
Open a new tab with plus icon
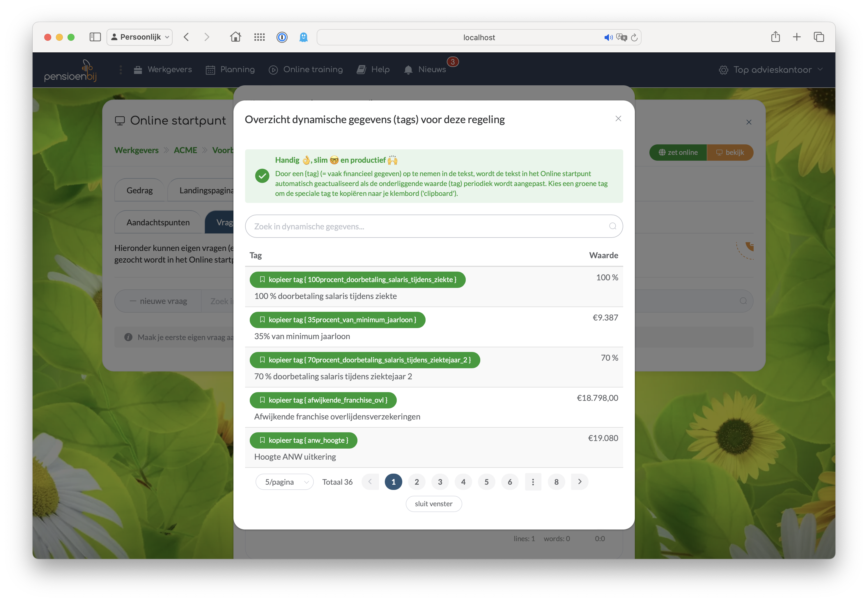(797, 37)
